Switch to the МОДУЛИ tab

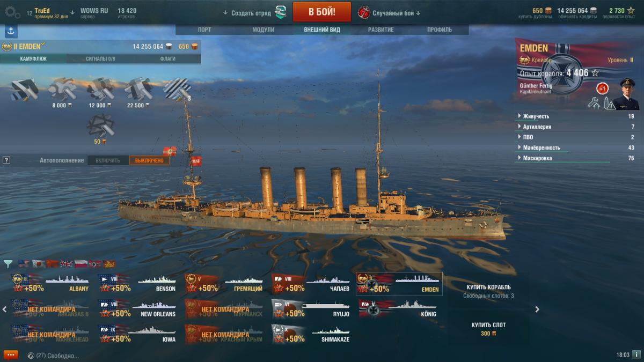pyautogui.click(x=264, y=30)
